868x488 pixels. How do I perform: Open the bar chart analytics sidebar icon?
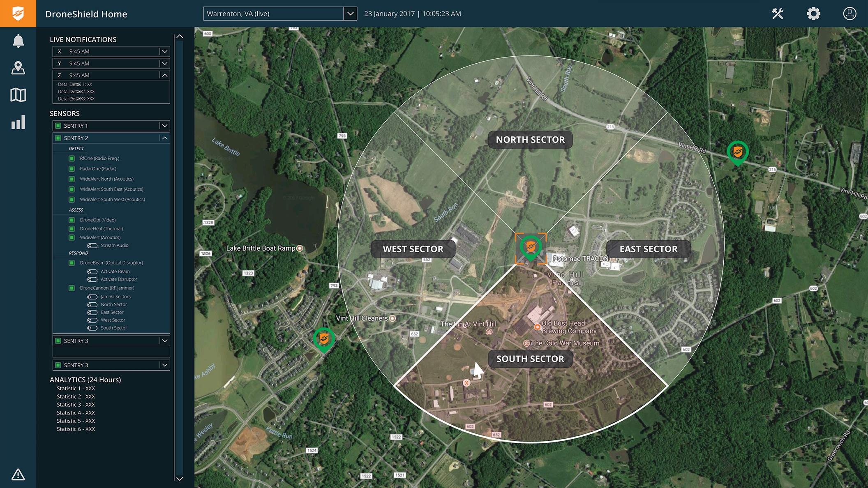pos(18,122)
